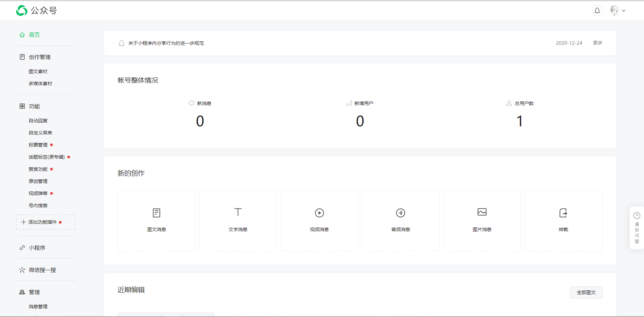Click the date 2020-12-24
Viewport: 644px width, 317px height.
tap(569, 43)
